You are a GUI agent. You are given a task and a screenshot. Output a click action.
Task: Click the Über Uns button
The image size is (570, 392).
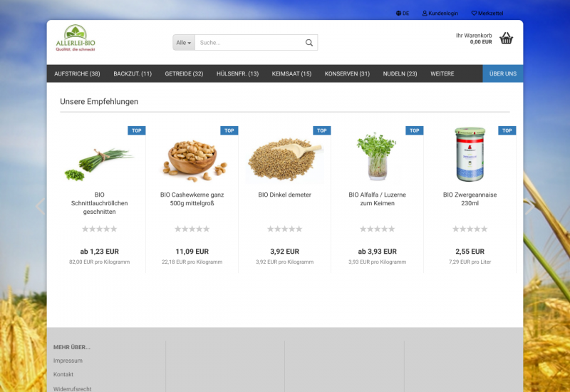pyautogui.click(x=502, y=73)
